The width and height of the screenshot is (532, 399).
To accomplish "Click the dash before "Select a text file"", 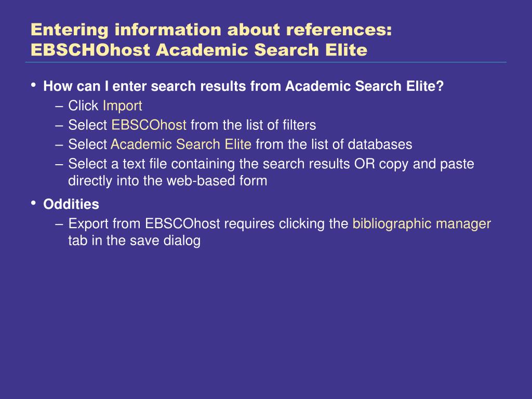I will pos(59,165).
